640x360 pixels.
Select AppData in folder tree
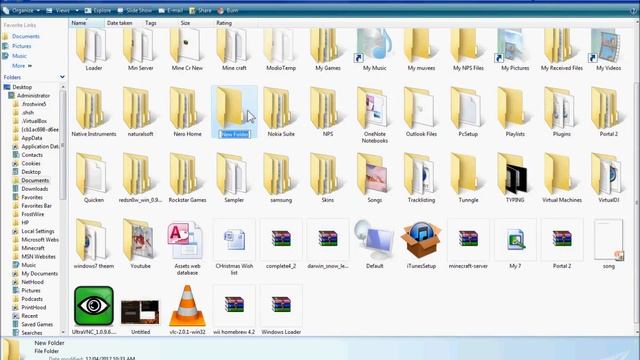(x=32, y=138)
